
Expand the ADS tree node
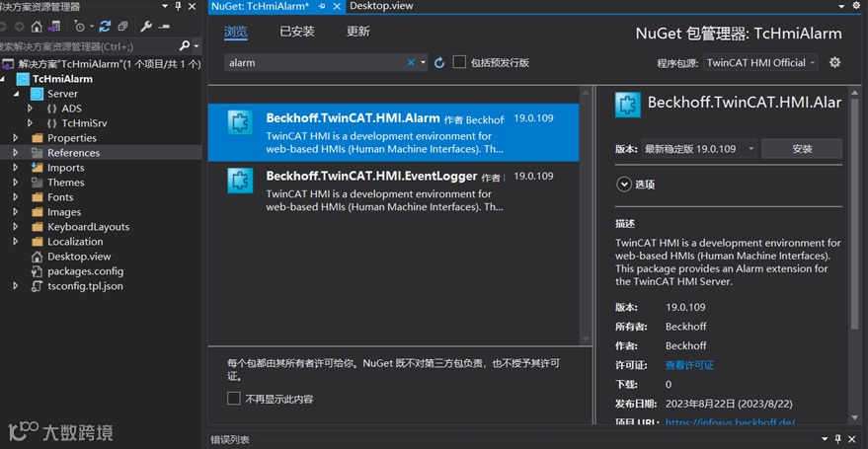pos(30,109)
